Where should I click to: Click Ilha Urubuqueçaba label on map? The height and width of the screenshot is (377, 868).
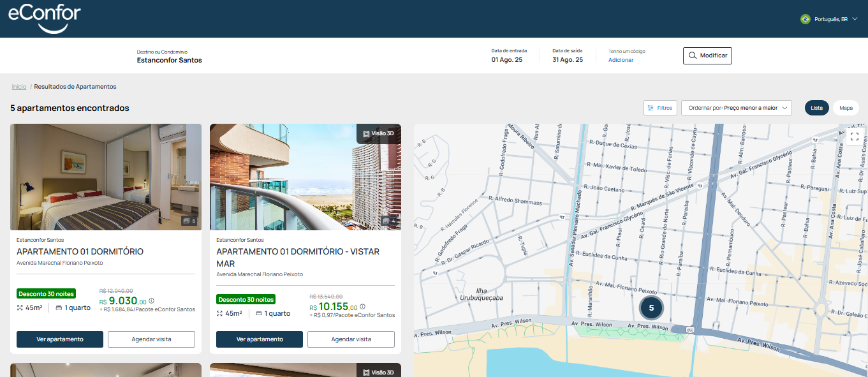point(481,294)
